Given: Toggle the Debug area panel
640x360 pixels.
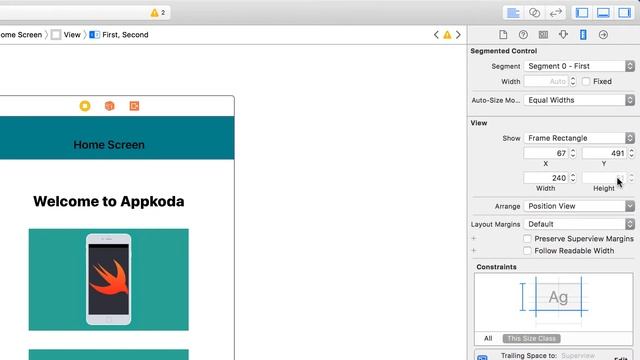Looking at the screenshot, I should click(x=603, y=13).
